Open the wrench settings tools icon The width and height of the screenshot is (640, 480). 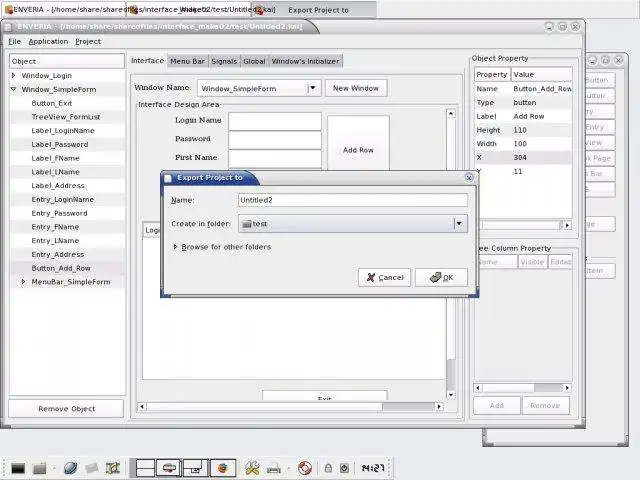pos(252,468)
